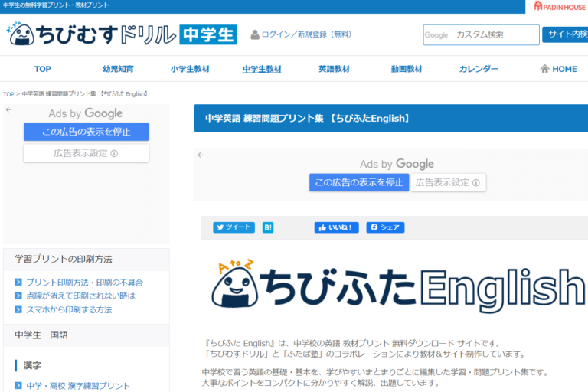Click the user icon beside ログイン

(255, 35)
